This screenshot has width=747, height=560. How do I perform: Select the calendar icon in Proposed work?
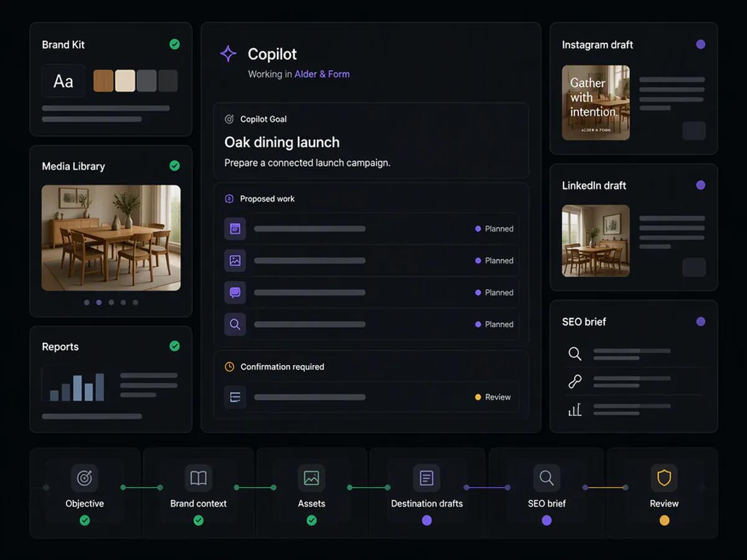click(x=235, y=228)
